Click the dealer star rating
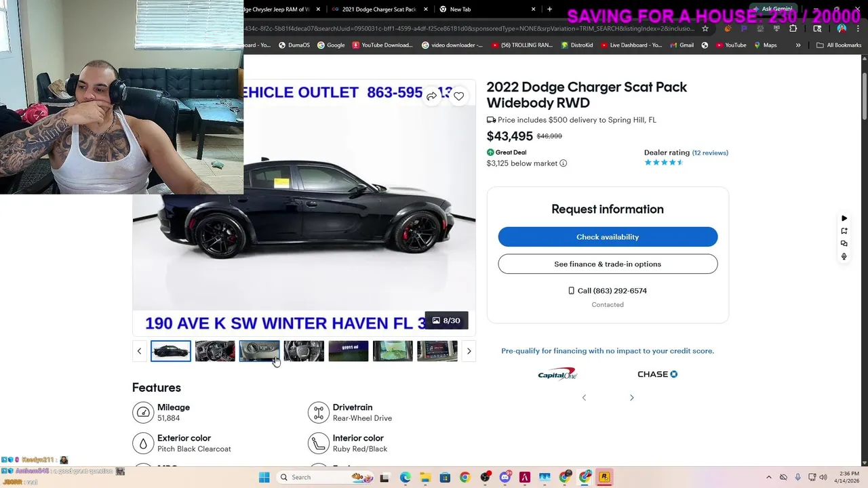This screenshot has height=488, width=868. [x=664, y=163]
